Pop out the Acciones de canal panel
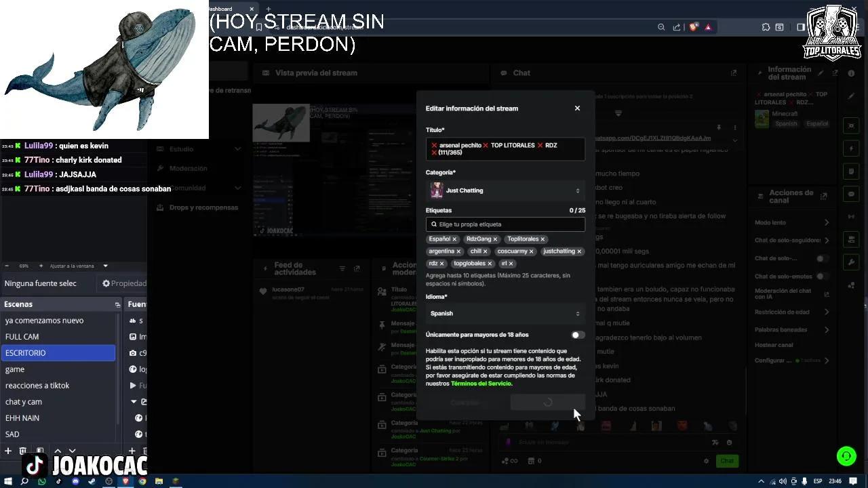868x488 pixels. (824, 197)
